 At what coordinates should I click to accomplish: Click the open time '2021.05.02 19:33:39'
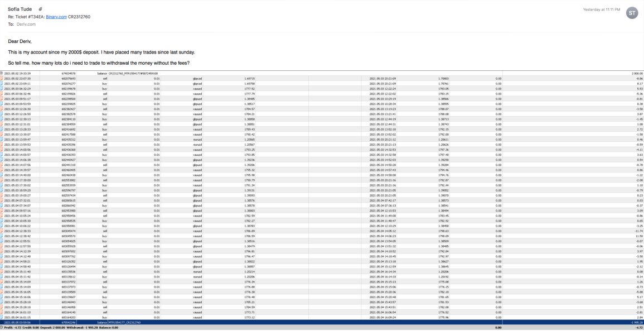point(17,74)
